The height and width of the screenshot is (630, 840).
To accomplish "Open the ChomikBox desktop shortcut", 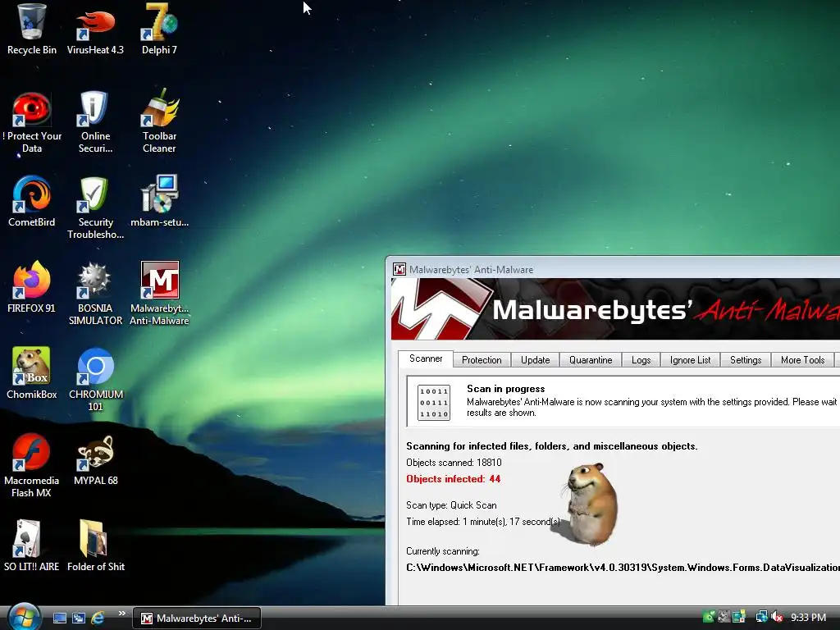I will [x=32, y=373].
